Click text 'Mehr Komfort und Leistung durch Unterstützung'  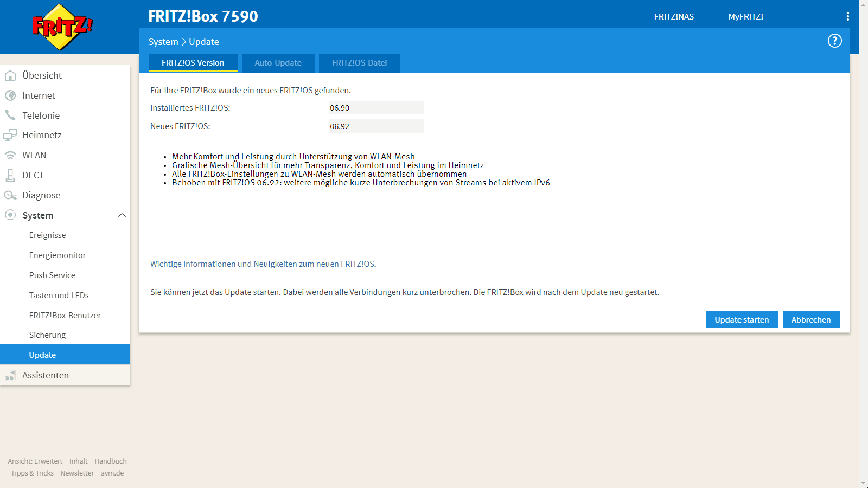tap(261, 157)
